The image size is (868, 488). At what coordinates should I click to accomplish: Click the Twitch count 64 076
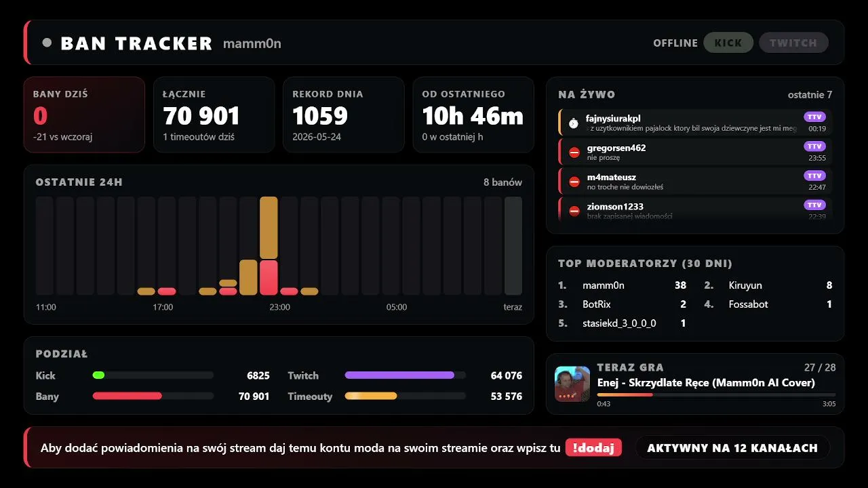click(x=507, y=375)
